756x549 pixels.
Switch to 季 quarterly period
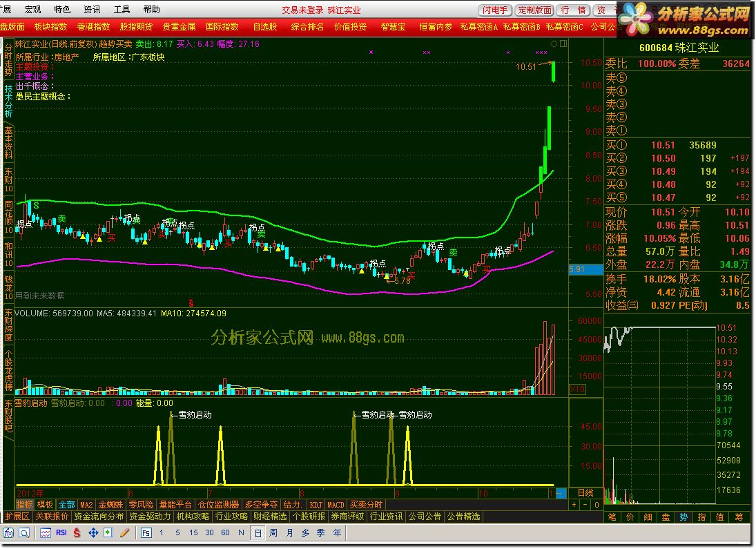click(x=321, y=532)
